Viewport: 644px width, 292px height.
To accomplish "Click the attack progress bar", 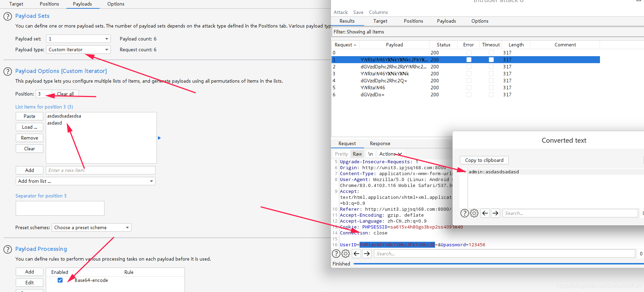I will pyautogui.click(x=499, y=264).
